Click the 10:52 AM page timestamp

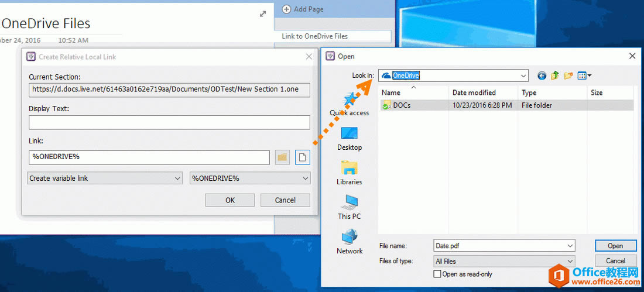73,40
